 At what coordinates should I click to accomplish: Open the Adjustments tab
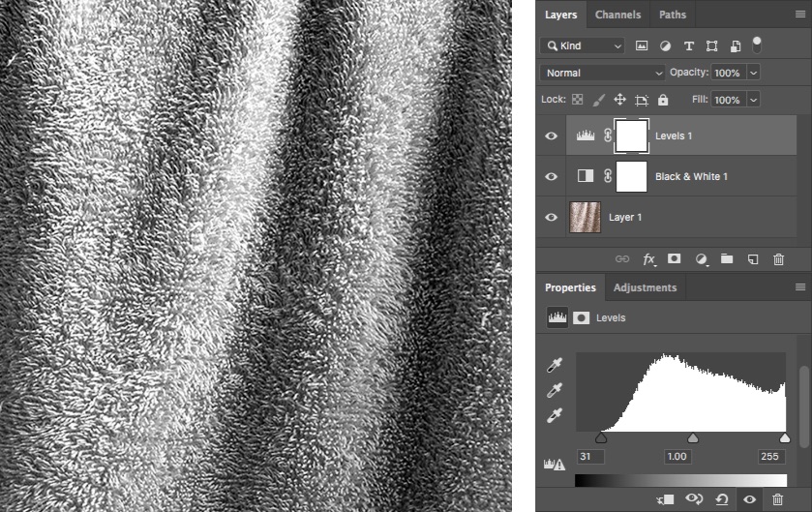click(x=645, y=287)
